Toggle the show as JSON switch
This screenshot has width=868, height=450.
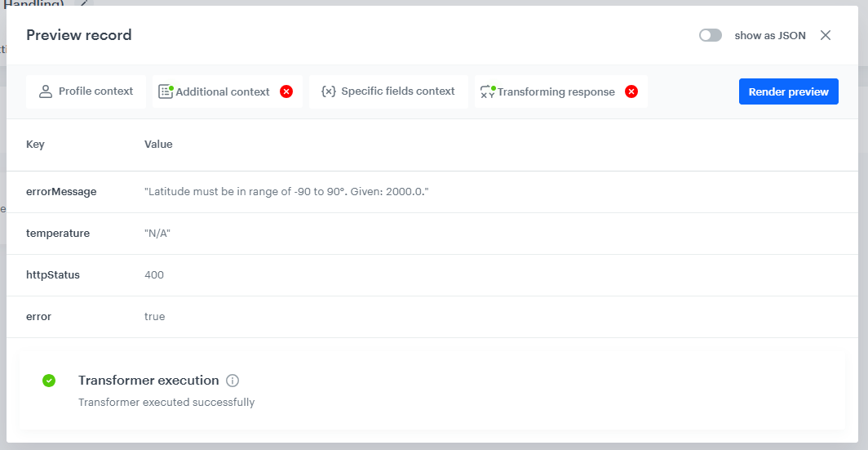point(711,35)
